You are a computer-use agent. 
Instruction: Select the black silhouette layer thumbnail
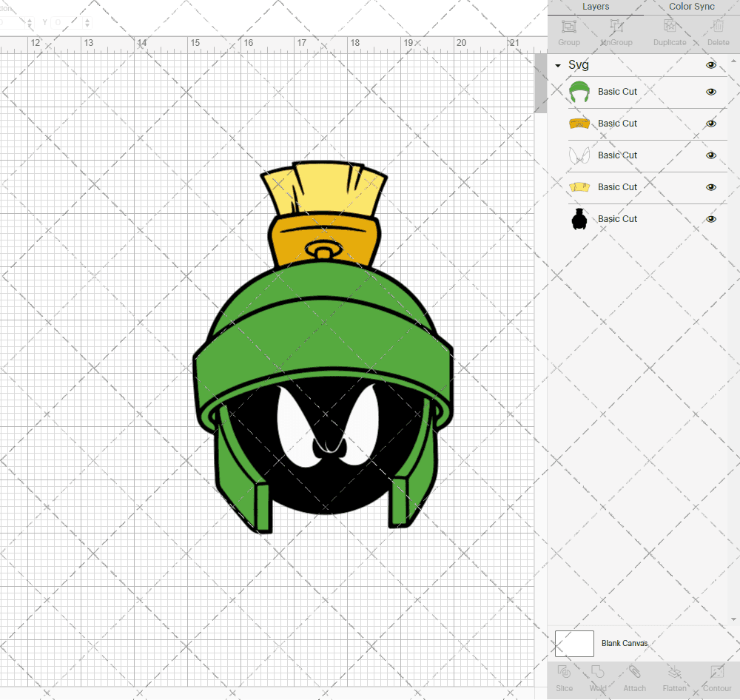[579, 219]
